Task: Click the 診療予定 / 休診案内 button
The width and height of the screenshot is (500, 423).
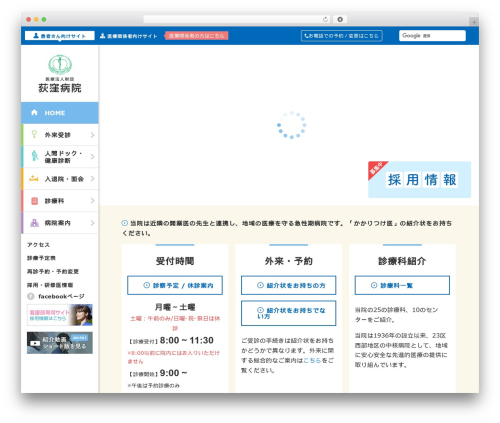Action: click(x=175, y=285)
